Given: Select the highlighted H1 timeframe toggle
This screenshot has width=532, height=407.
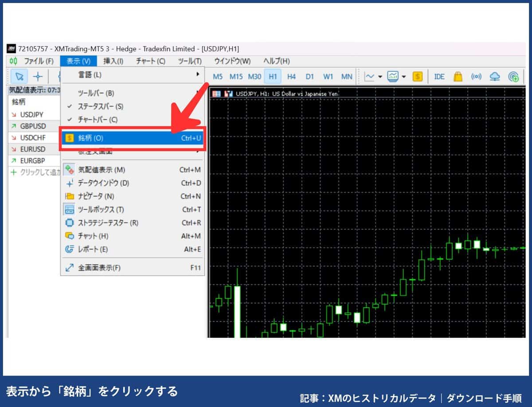Looking at the screenshot, I should (273, 76).
